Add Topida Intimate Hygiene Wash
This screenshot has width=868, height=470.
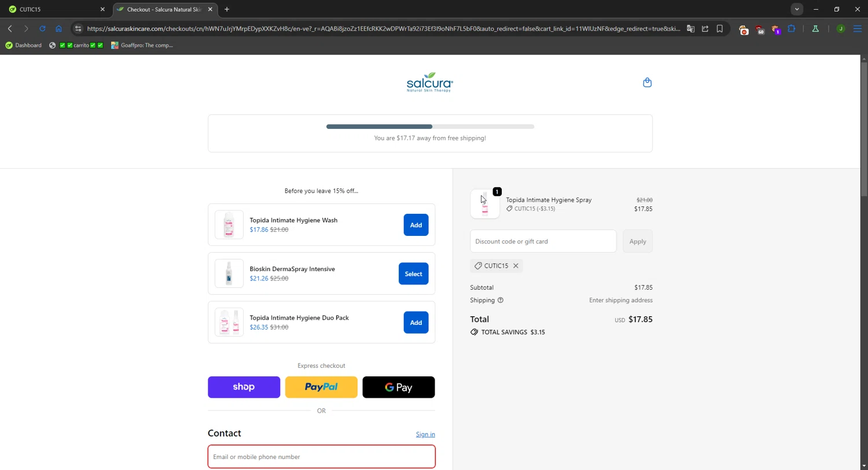(x=416, y=225)
